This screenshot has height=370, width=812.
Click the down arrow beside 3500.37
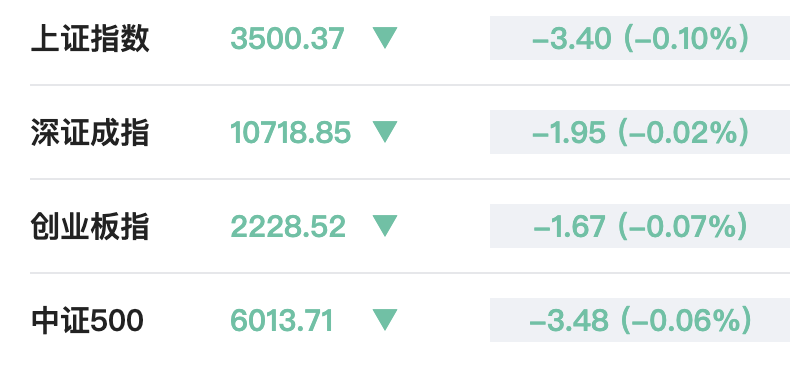pyautogui.click(x=385, y=38)
